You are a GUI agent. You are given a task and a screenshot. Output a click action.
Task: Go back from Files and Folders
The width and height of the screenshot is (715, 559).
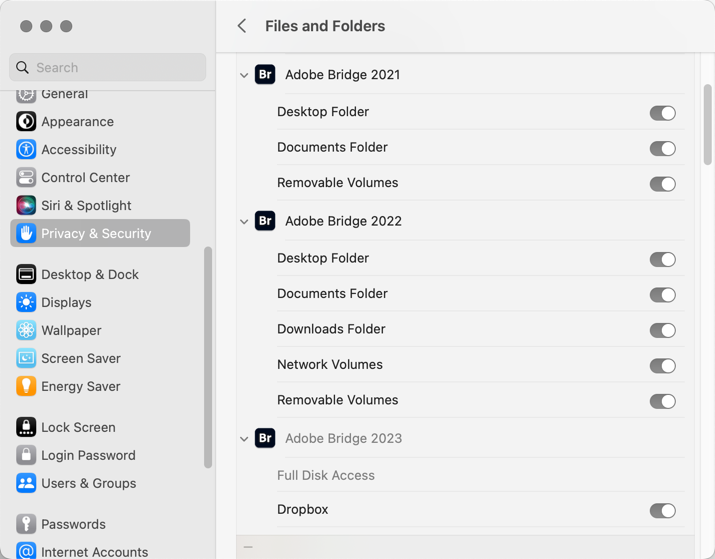coord(242,26)
